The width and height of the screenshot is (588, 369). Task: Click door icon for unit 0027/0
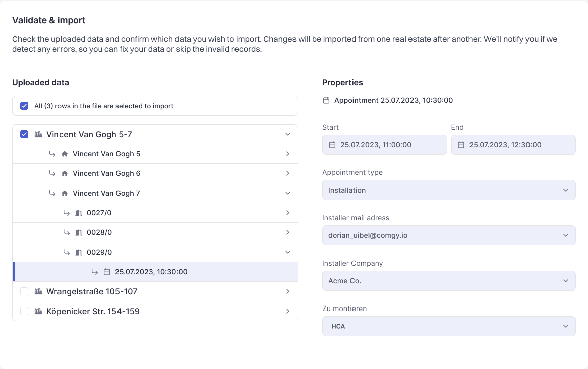79,213
